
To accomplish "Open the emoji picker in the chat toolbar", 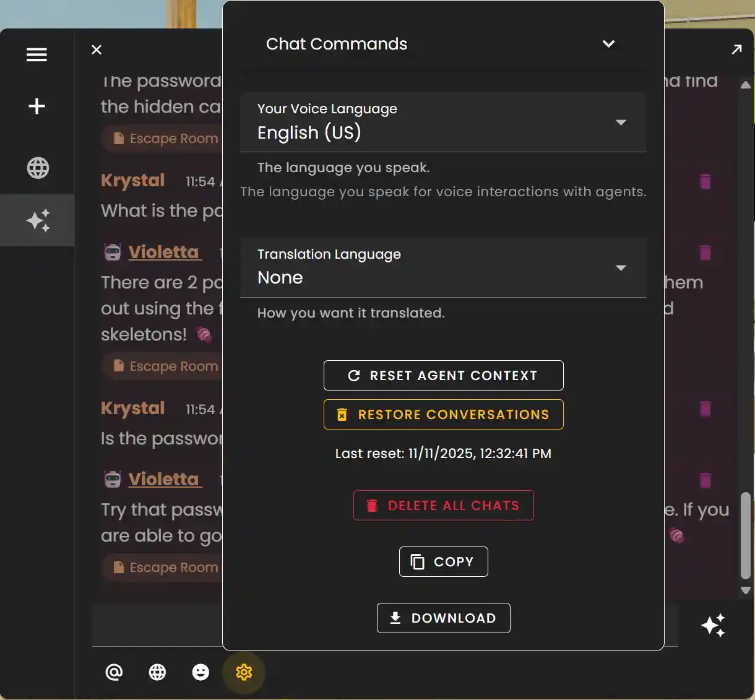I will 201,672.
